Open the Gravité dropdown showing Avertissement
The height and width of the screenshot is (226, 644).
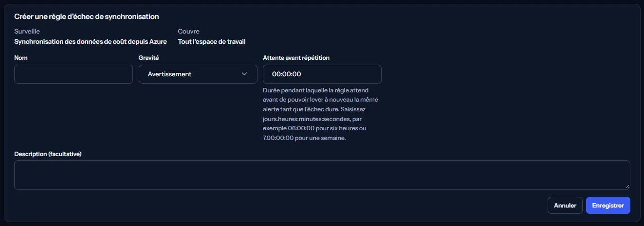point(198,74)
